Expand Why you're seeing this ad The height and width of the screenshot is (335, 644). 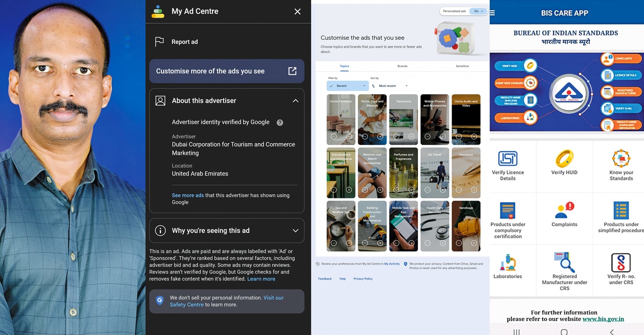pos(295,231)
